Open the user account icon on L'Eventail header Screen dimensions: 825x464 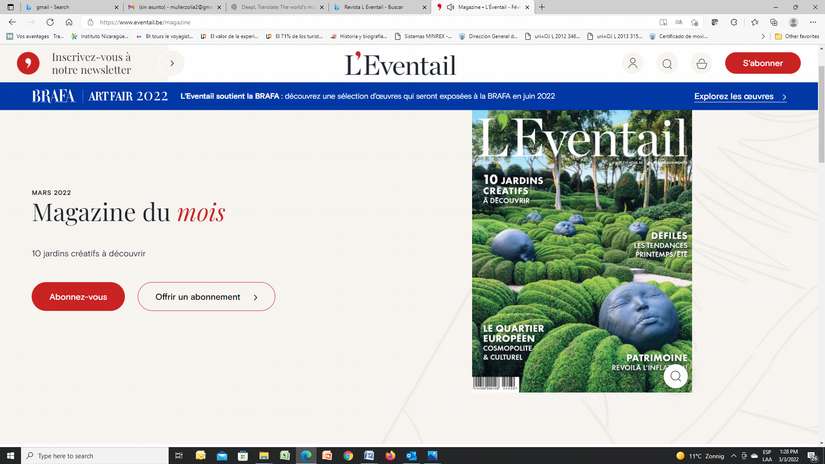click(632, 63)
